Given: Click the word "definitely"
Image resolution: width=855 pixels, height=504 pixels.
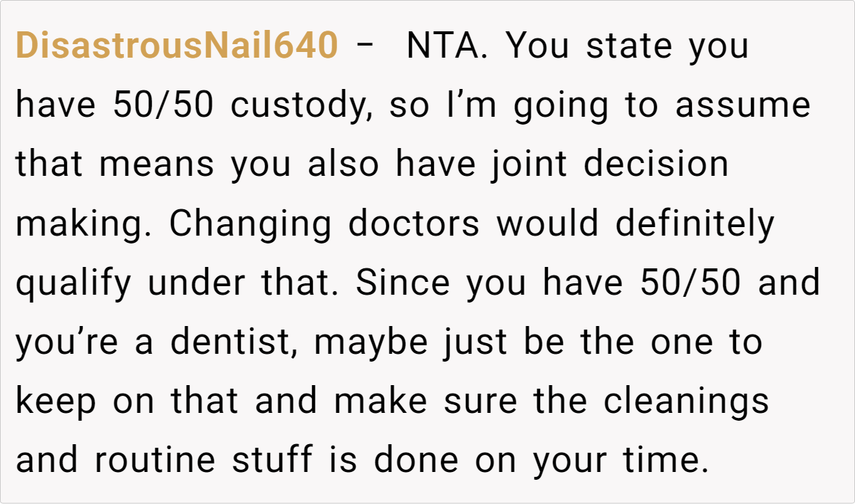Looking at the screenshot, I should 694,225.
